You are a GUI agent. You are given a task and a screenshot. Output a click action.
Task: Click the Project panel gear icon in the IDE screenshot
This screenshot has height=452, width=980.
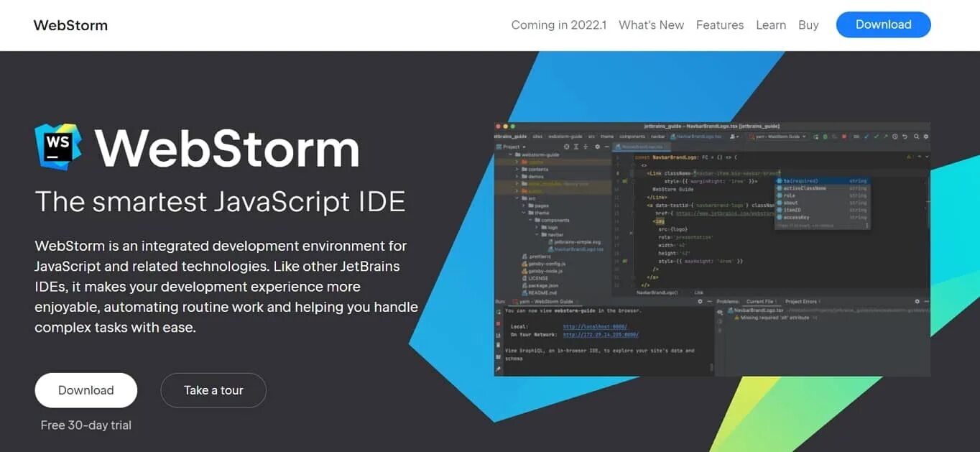coord(597,147)
